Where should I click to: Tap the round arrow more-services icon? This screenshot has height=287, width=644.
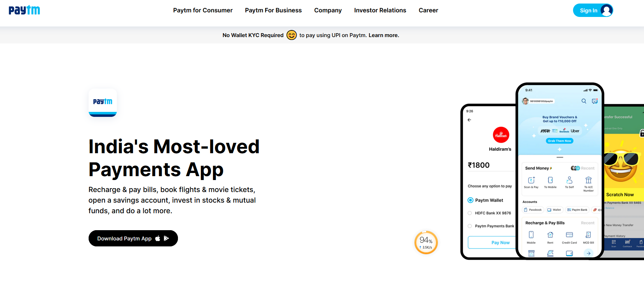(x=589, y=253)
